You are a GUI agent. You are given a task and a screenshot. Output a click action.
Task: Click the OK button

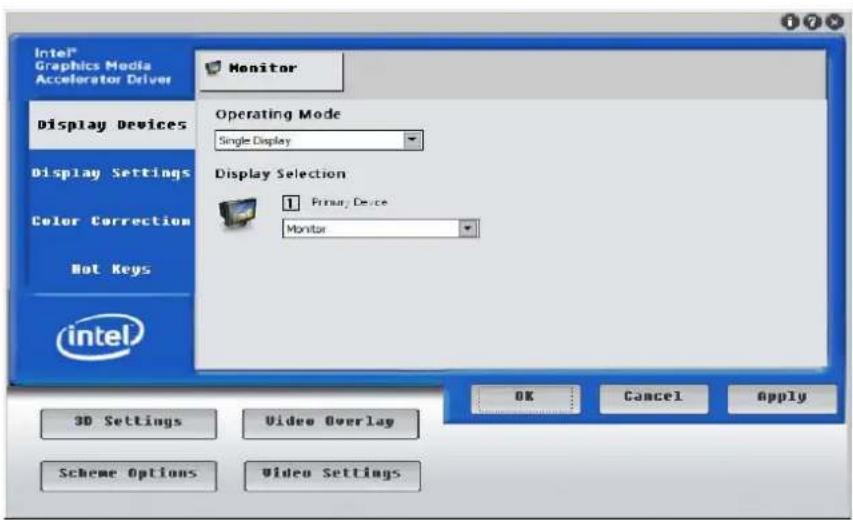click(525, 399)
